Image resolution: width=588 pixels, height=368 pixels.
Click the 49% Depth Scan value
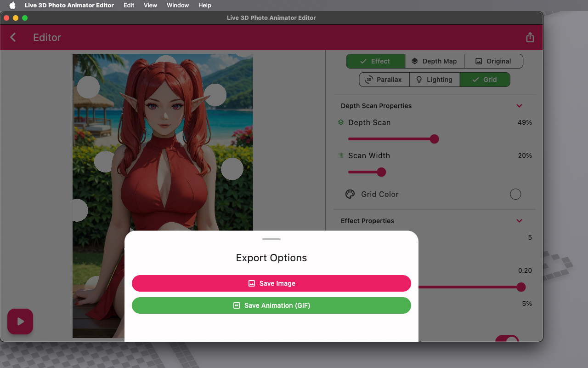525,122
